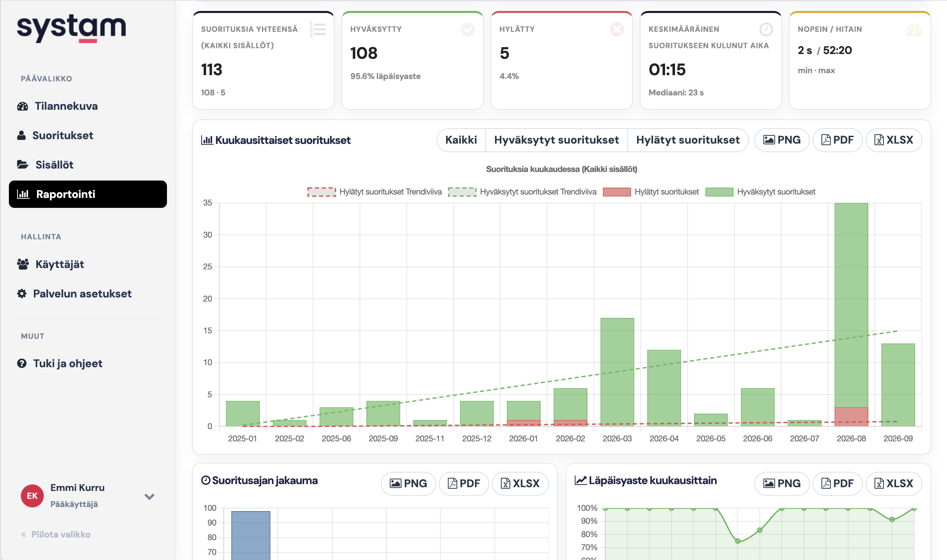This screenshot has height=560, width=947.
Task: Click the chart title Suorituksia kuukaudessa (Kaikki sisällöt)
Action: 561,169
